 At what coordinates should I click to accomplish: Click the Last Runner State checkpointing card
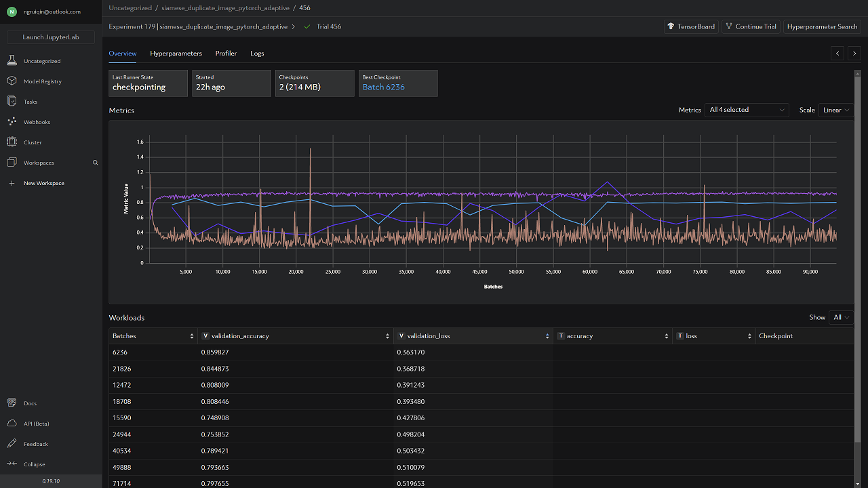pyautogui.click(x=149, y=83)
